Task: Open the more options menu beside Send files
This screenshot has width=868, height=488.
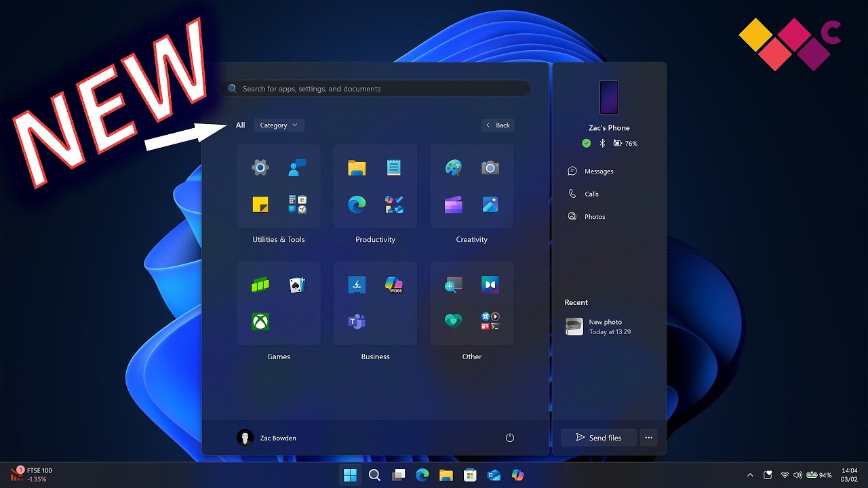Action: click(x=648, y=437)
